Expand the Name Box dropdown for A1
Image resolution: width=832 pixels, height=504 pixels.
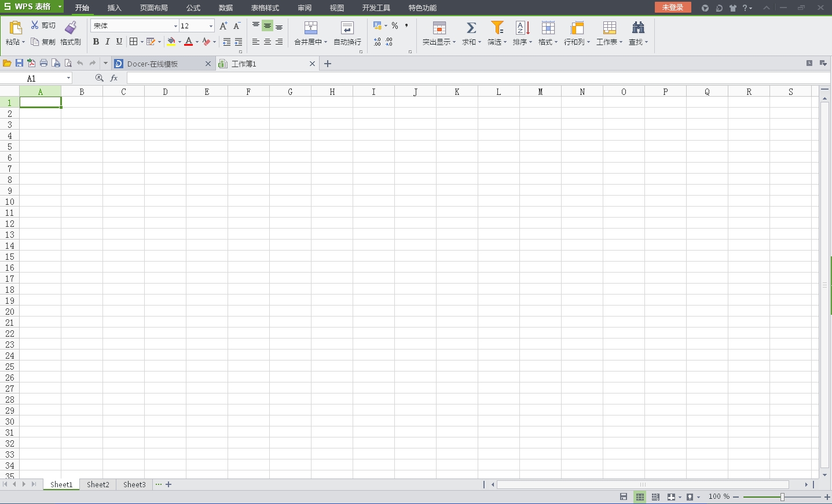68,78
